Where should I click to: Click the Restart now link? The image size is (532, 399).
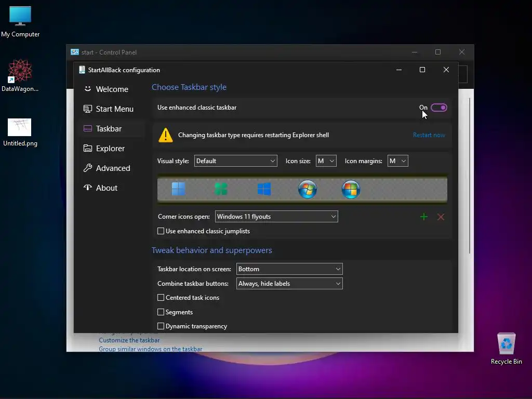[429, 135]
